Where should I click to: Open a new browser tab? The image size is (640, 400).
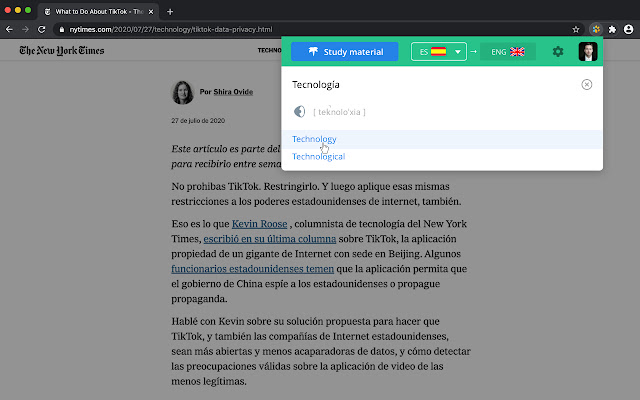tap(170, 11)
